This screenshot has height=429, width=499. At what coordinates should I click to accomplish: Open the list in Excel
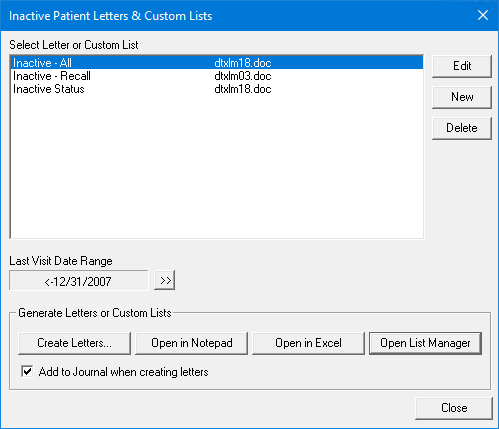[308, 343]
